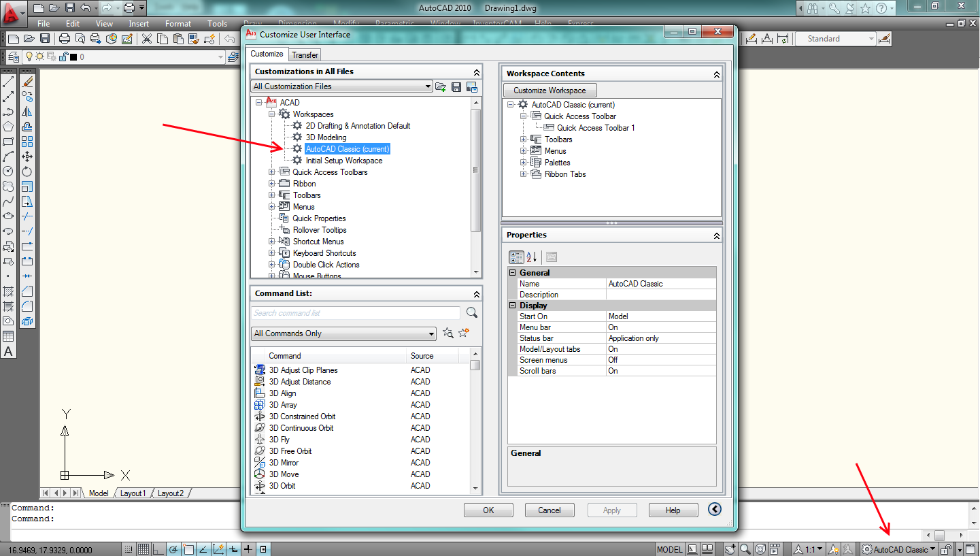Image resolution: width=980 pixels, height=556 pixels.
Task: Select the Array modify tool
Action: point(27,142)
